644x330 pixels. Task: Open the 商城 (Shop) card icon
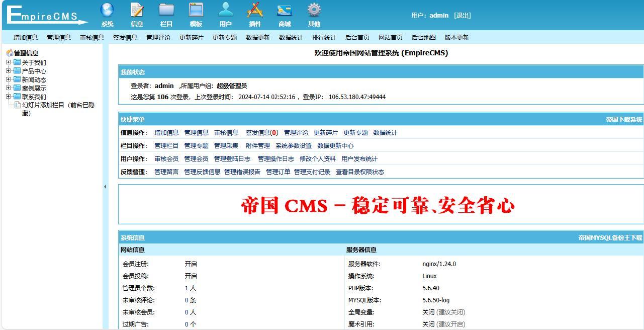[x=285, y=10]
